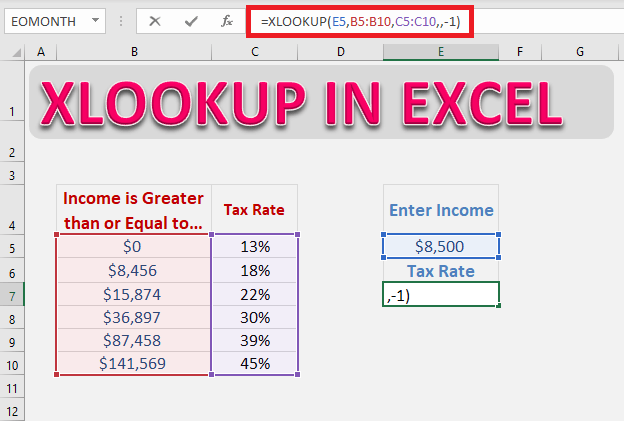Image resolution: width=624 pixels, height=421 pixels.
Task: Click the XLOOKUP IN EXCEL title banner
Action: [321, 102]
